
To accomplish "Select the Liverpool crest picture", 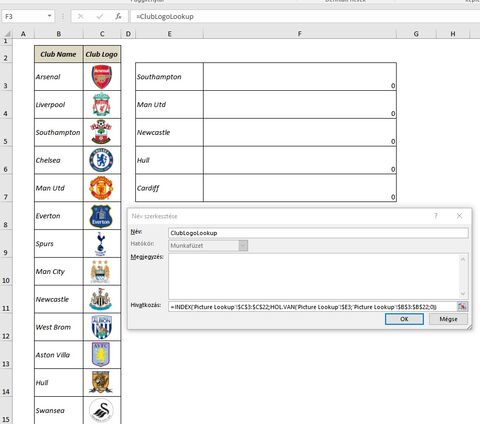I will 101,104.
